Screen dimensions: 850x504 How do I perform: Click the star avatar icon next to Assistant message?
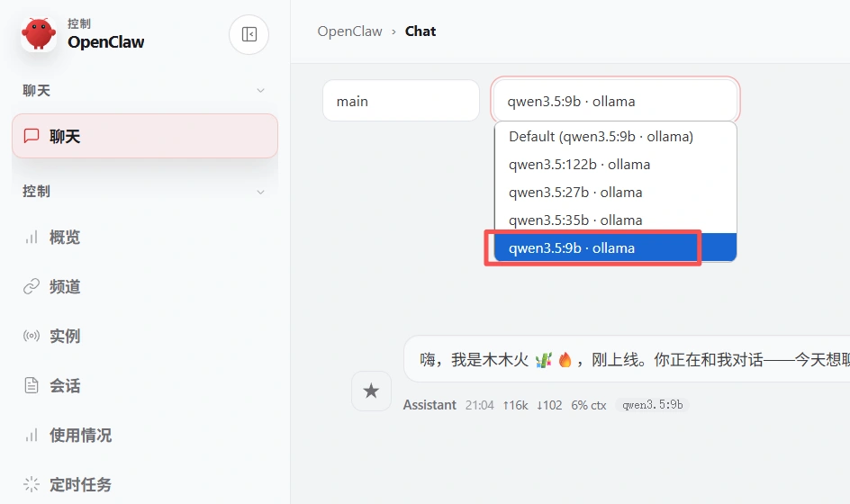click(371, 391)
